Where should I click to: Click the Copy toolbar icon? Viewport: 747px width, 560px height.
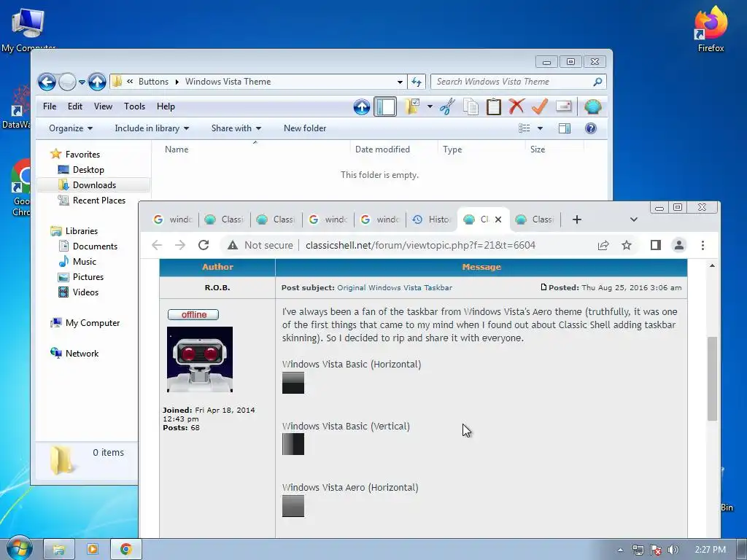coord(471,106)
